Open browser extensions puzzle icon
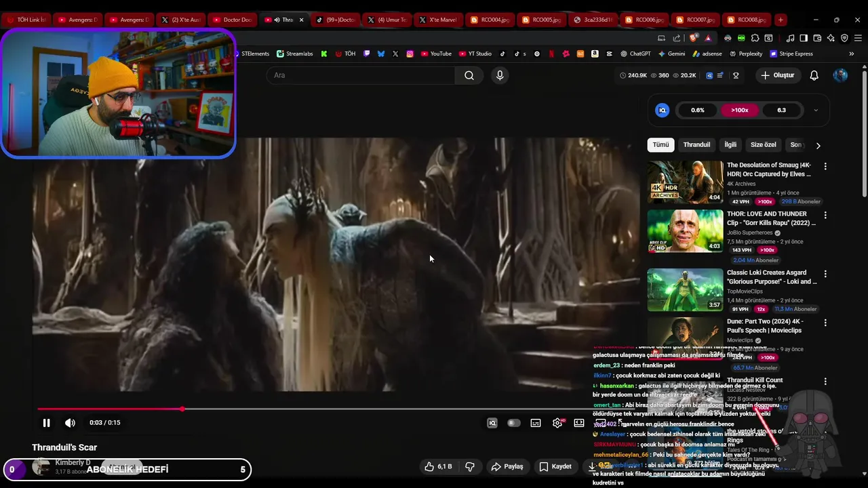868x488 pixels. pyautogui.click(x=755, y=38)
